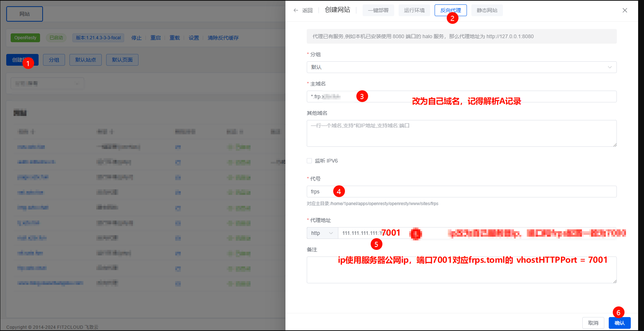This screenshot has height=331, width=644.
Task: Click the 其他域名 text area
Action: (461, 134)
